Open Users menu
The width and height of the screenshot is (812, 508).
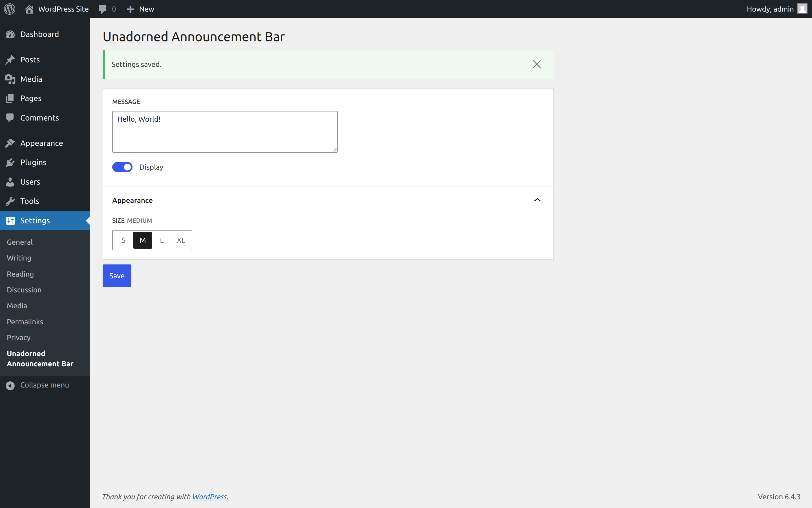pos(45,182)
